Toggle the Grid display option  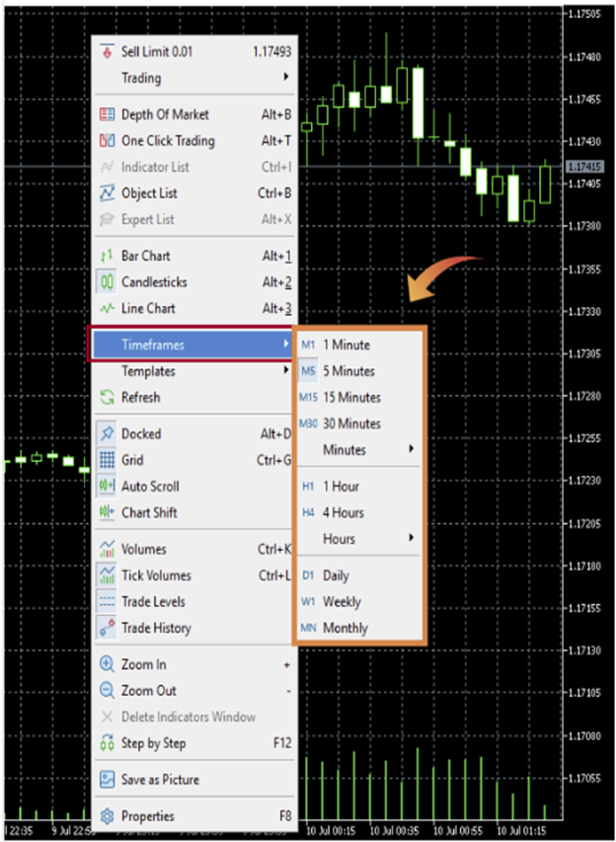pyautogui.click(x=133, y=460)
